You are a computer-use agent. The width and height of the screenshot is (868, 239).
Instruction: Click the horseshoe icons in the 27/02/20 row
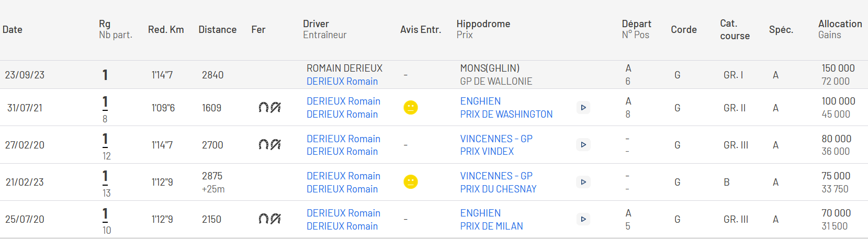pyautogui.click(x=270, y=144)
